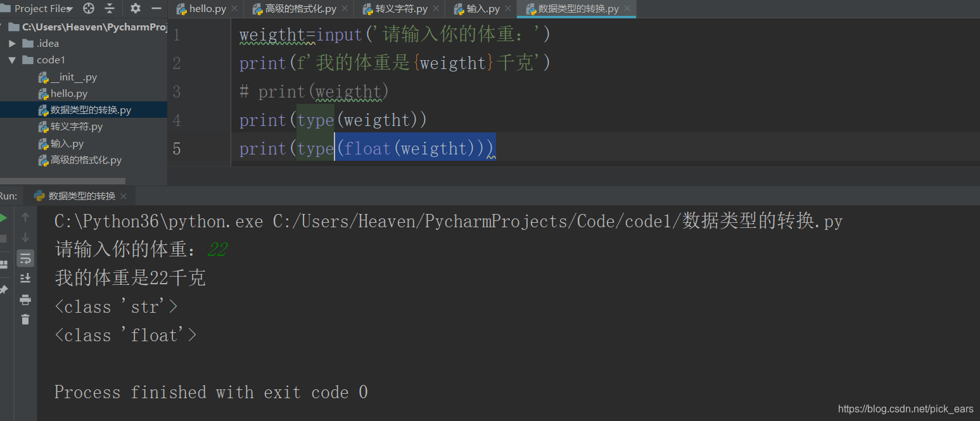Viewport: 980px width, 421px height.
Task: Click the C:\Python36\python.exe command line output
Action: click(x=449, y=221)
